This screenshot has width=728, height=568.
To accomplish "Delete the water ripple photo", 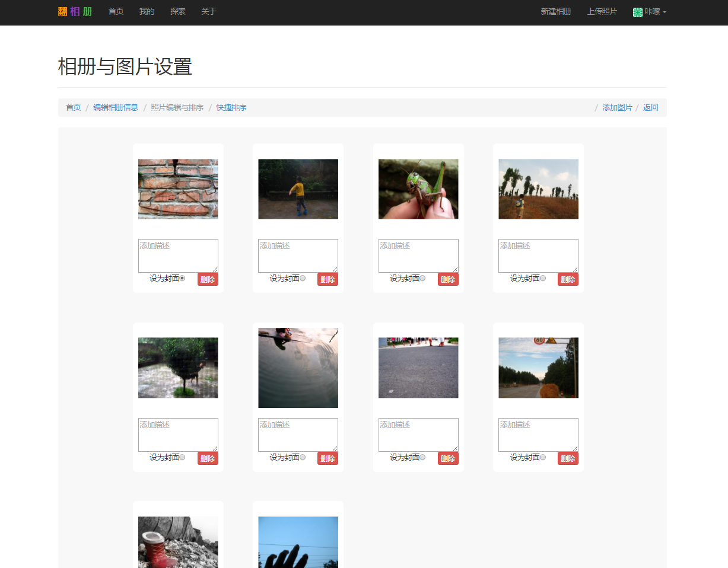I will [x=328, y=458].
